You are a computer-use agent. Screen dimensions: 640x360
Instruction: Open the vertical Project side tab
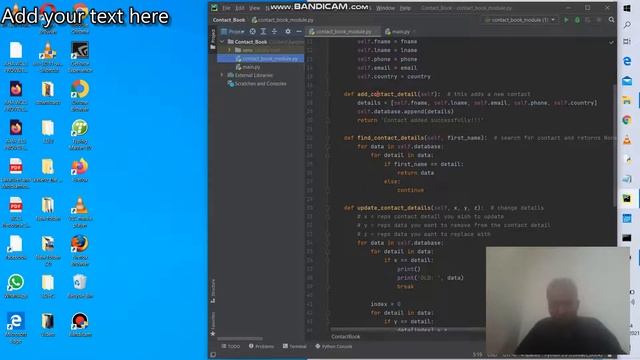(213, 39)
